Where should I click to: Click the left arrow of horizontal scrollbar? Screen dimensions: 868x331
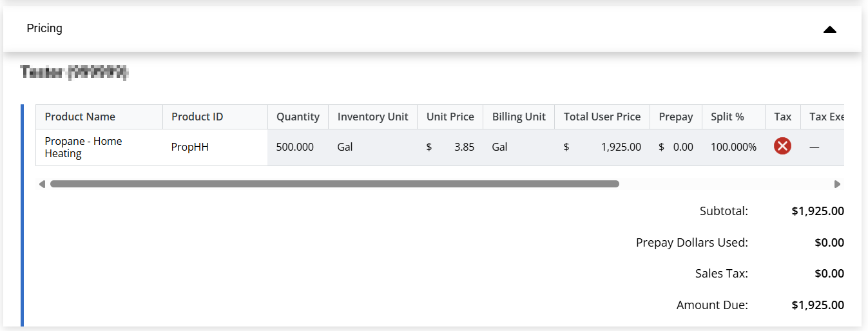click(x=42, y=184)
